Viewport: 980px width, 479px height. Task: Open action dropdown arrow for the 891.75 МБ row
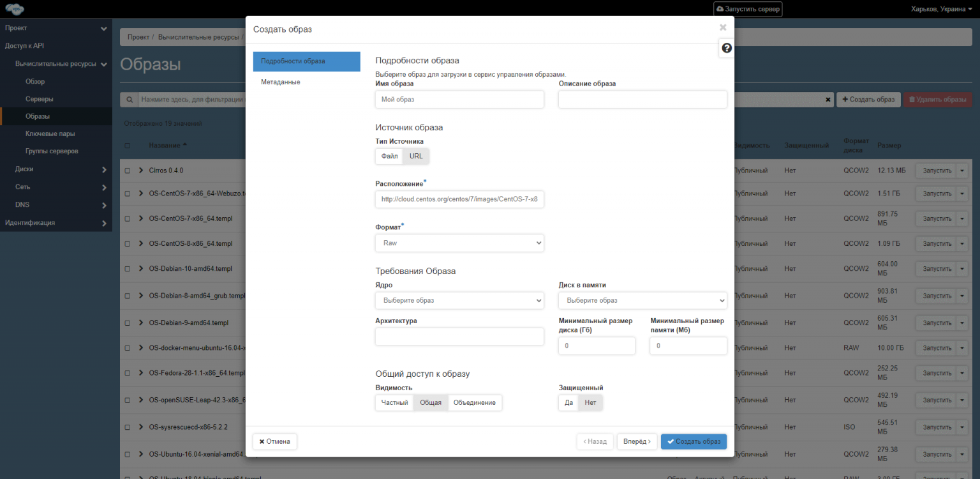coord(962,218)
